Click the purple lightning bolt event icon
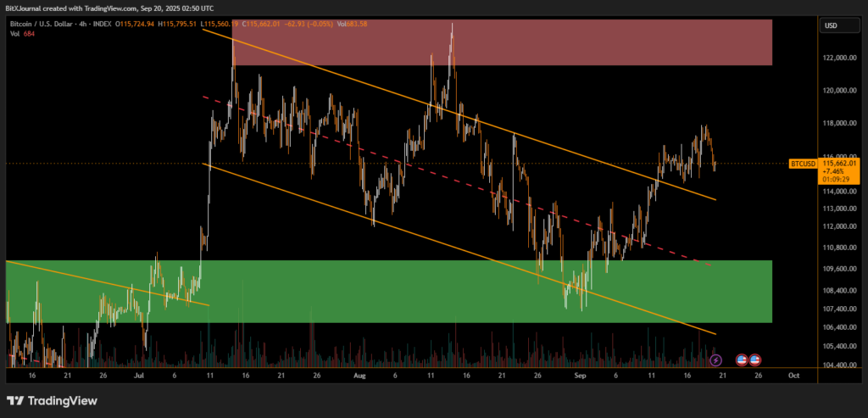The image size is (868, 418). (715, 360)
